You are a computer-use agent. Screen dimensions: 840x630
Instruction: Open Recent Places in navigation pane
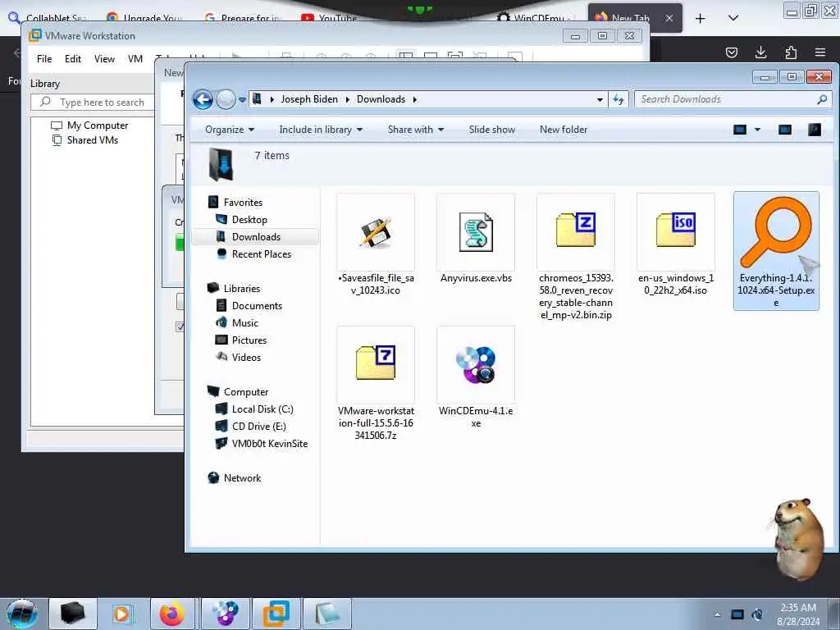click(262, 254)
